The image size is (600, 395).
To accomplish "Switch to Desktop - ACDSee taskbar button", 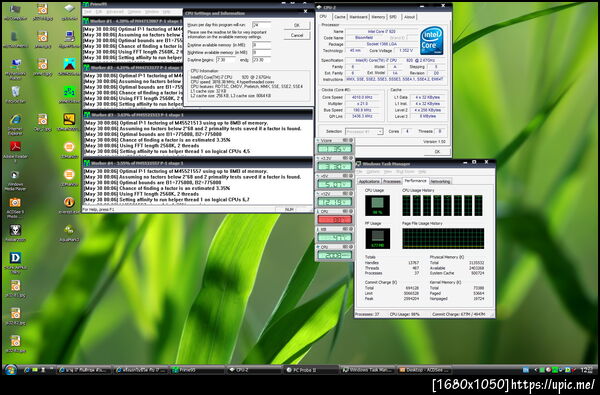I will pyautogui.click(x=424, y=370).
